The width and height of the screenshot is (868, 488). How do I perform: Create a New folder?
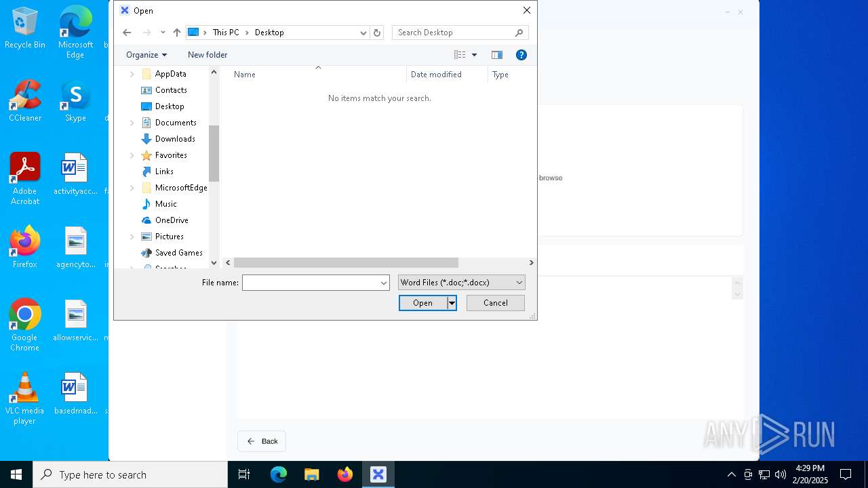(208, 55)
